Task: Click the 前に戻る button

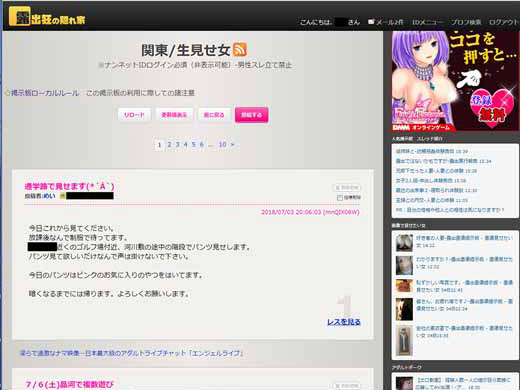Action: pyautogui.click(x=214, y=115)
